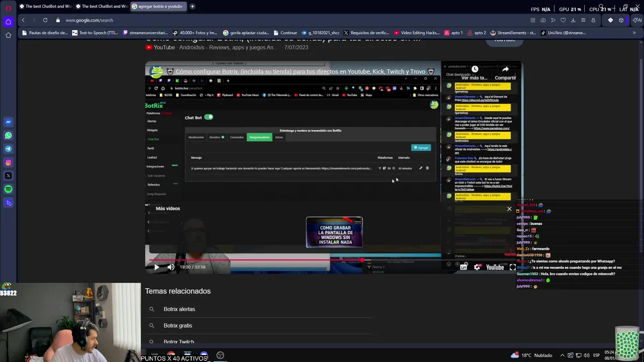644x362 pixels.
Task: Reload the current page
Action: (x=45, y=20)
